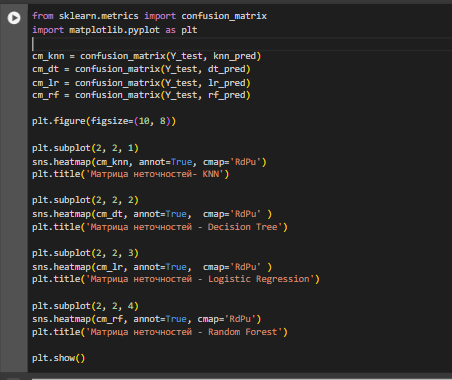This screenshot has width=452, height=380.
Task: Click the title line mentioning Logistic Regression
Action: pos(176,279)
